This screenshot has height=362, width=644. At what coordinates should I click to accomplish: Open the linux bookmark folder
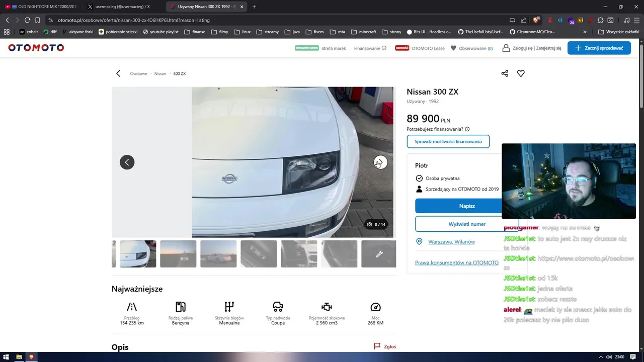(x=242, y=32)
